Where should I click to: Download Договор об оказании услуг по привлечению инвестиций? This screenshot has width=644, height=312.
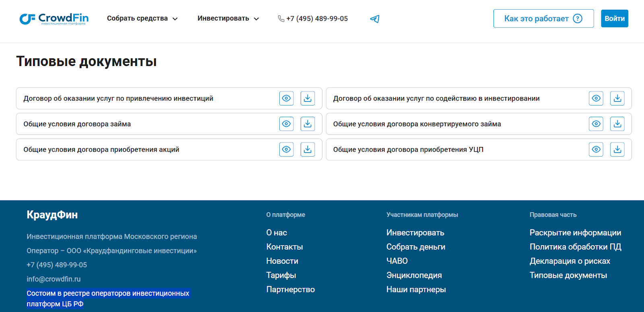[308, 98]
